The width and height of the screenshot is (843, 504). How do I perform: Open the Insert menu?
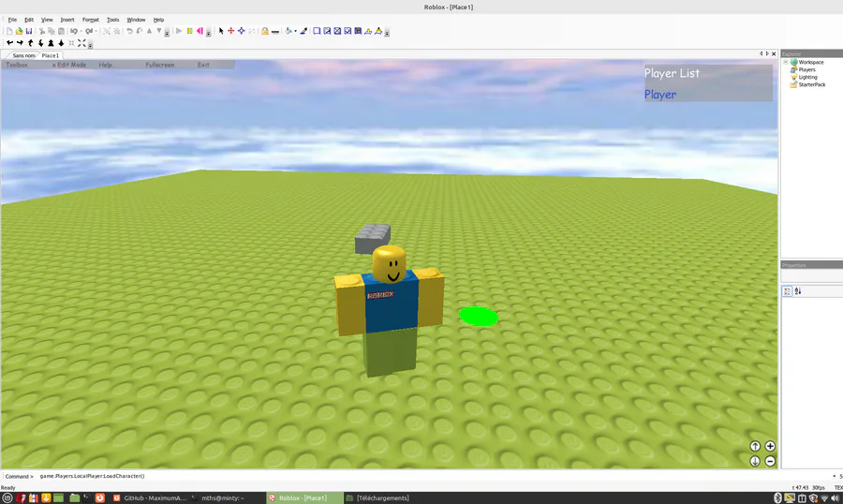pos(67,20)
